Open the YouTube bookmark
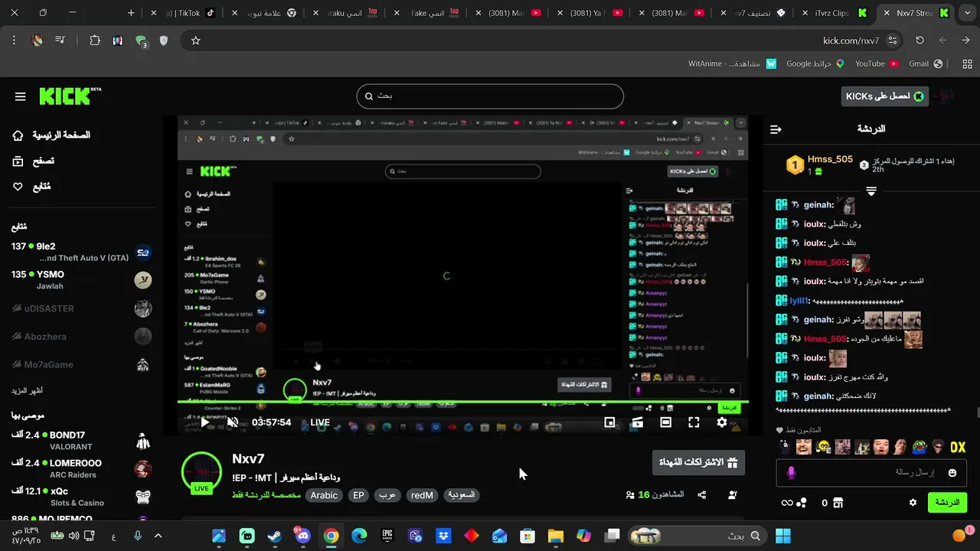The height and width of the screenshot is (551, 980). (877, 64)
